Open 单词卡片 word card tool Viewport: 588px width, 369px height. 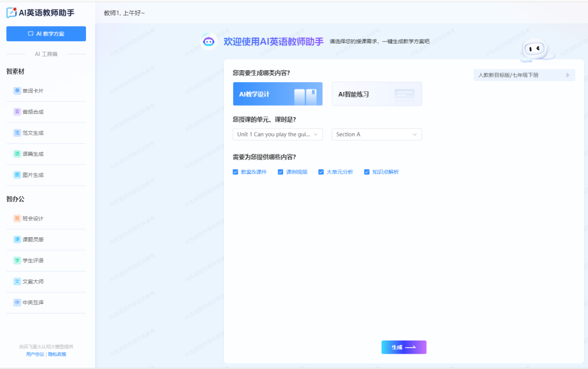pyautogui.click(x=33, y=91)
